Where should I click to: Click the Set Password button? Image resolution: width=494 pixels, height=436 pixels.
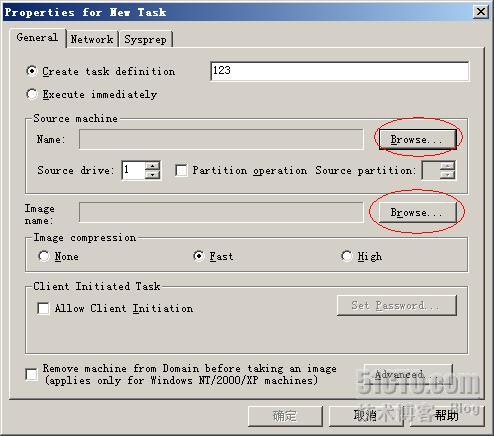tap(396, 305)
